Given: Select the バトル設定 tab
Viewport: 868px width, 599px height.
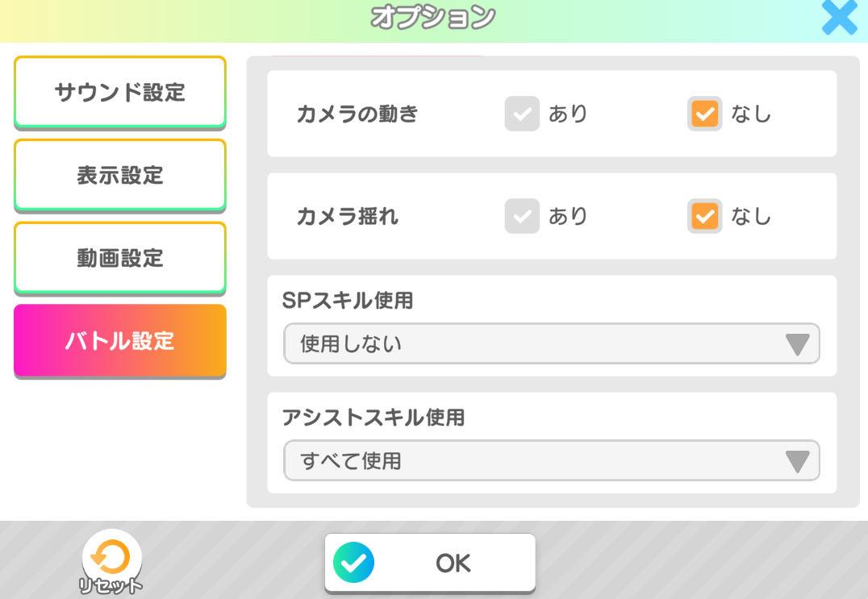Looking at the screenshot, I should click(x=120, y=340).
